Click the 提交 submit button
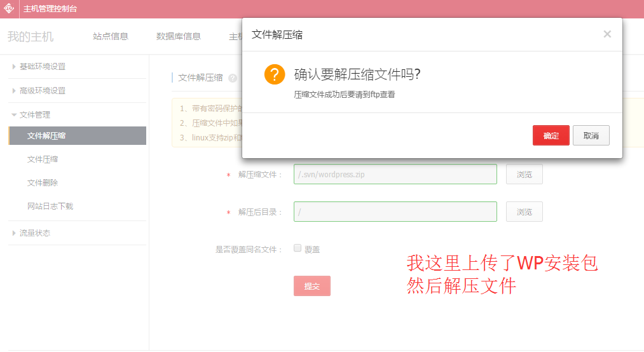The width and height of the screenshot is (644, 352). (x=312, y=286)
